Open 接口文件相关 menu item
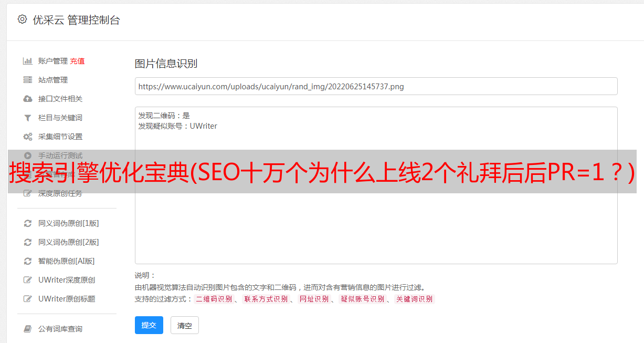This screenshot has height=343, width=644. click(x=60, y=99)
